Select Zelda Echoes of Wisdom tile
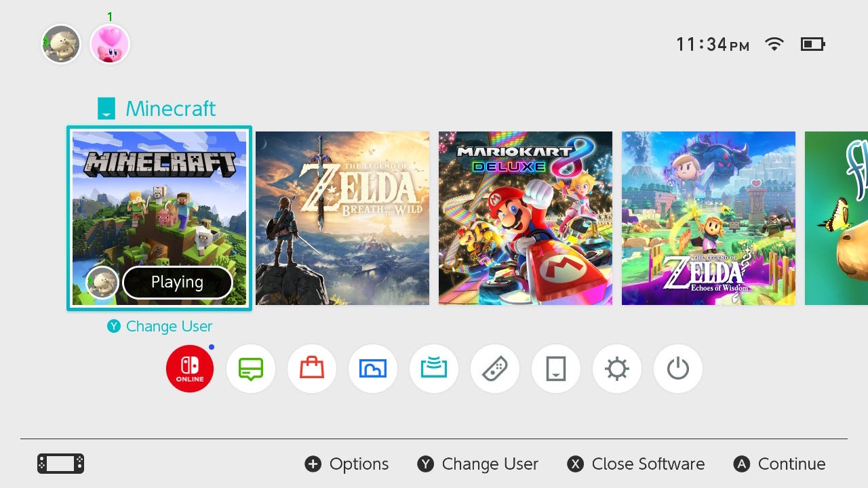 709,218
